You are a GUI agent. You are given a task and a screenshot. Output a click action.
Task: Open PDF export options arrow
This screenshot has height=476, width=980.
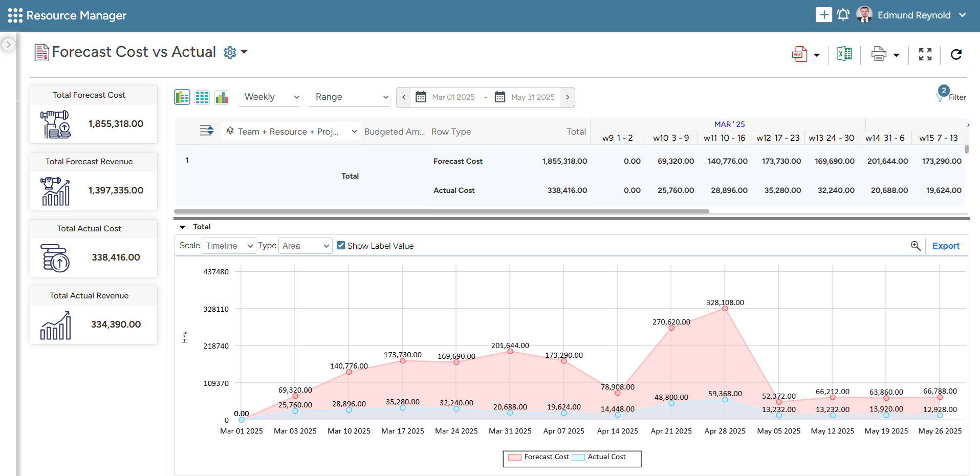click(817, 55)
